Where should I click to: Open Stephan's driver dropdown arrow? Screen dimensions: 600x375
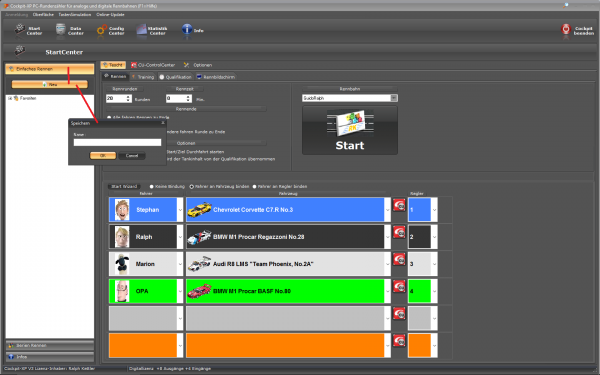(x=180, y=210)
